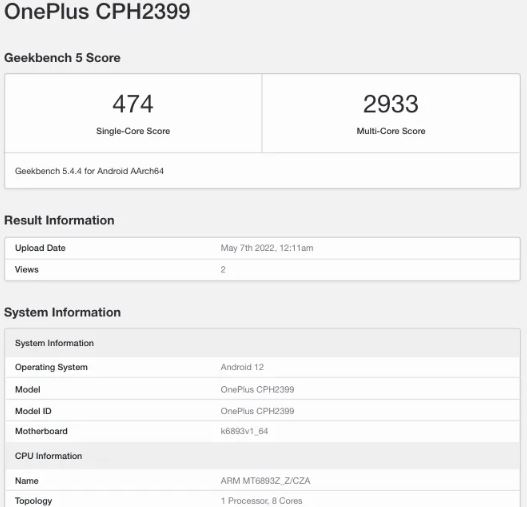Viewport: 527px width, 507px height.
Task: Select the May 7th 2022, 12:11am value
Action: (267, 248)
